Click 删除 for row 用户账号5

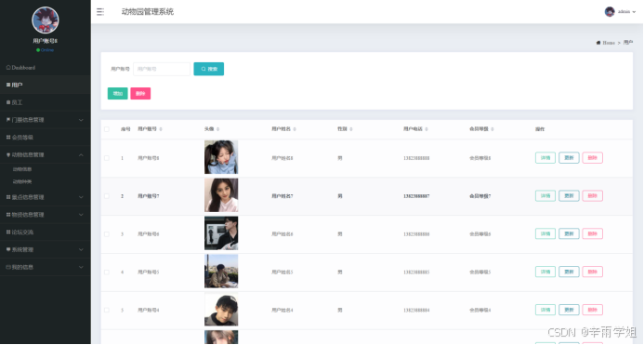(592, 272)
